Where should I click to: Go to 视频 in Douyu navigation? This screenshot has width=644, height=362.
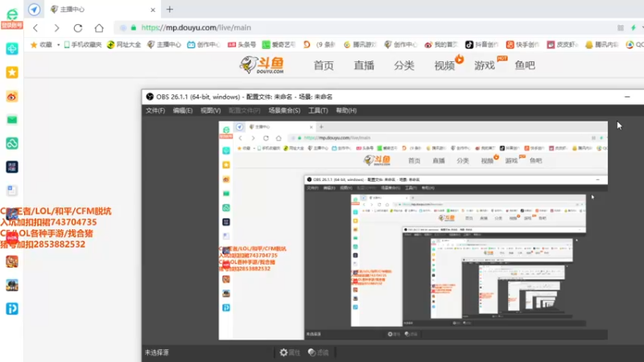click(x=444, y=65)
